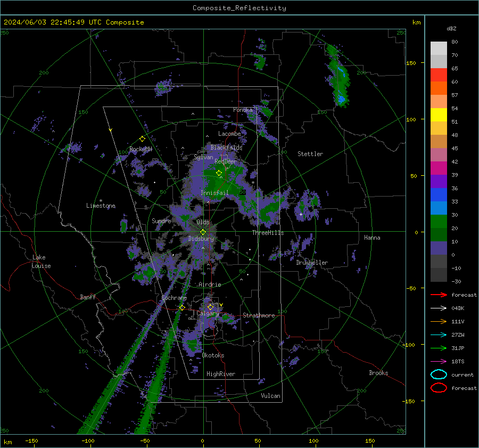
Task: Select the yellow 54–51 dBZ color swatch
Action: 439,115
